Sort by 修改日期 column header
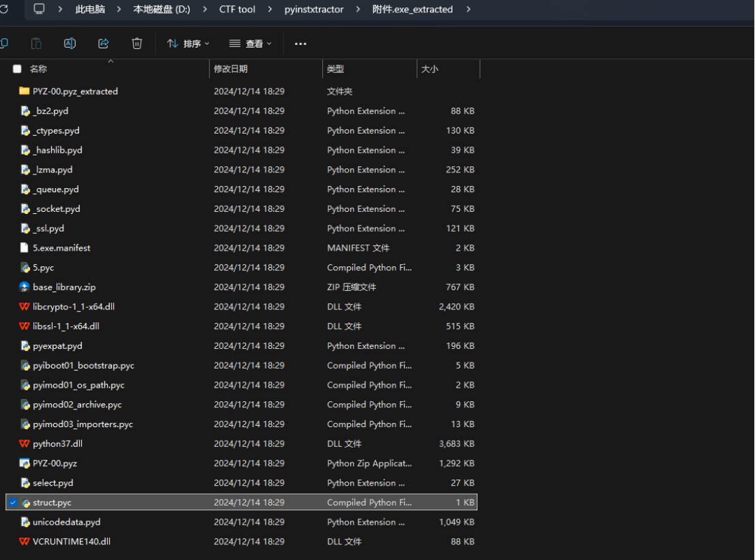 [230, 69]
